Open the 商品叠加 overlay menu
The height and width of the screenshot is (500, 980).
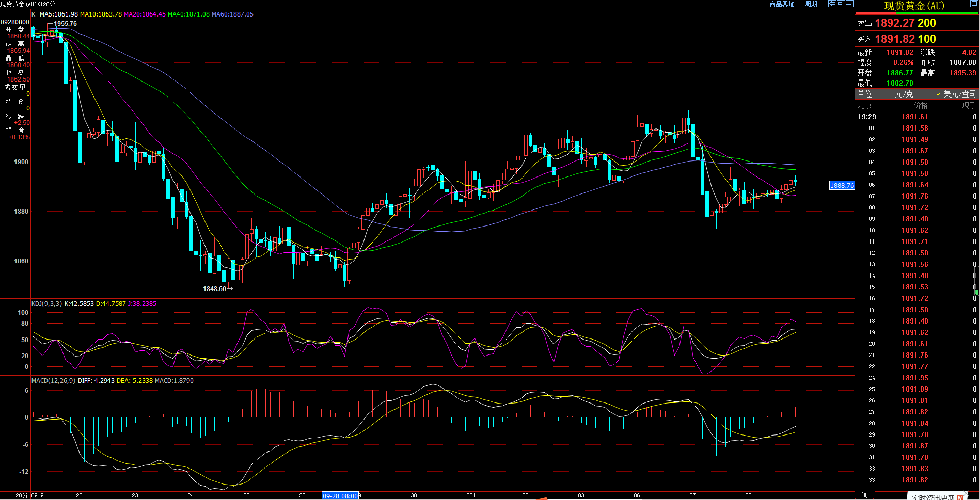(x=782, y=4)
